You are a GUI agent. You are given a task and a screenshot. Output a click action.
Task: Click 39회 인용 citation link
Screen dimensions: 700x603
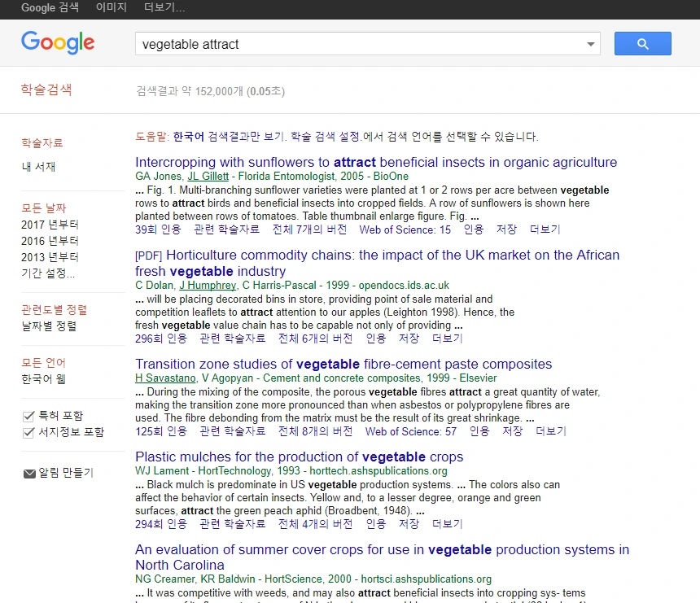coord(158,229)
